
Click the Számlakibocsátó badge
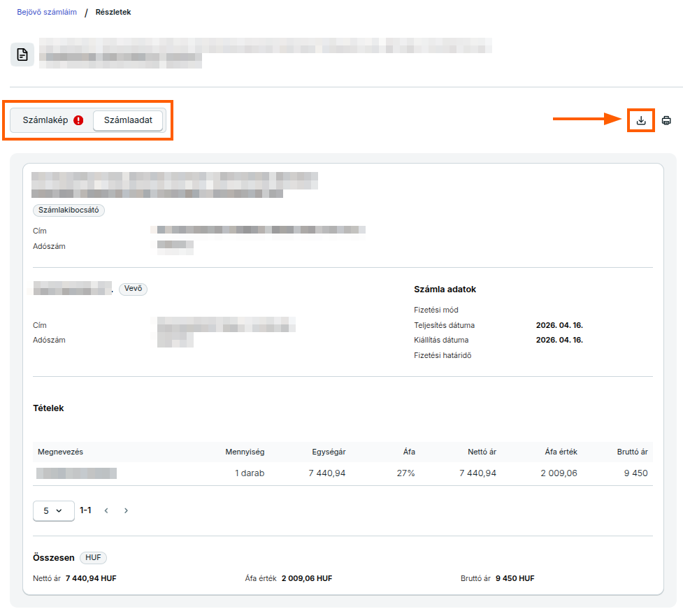[x=69, y=210]
